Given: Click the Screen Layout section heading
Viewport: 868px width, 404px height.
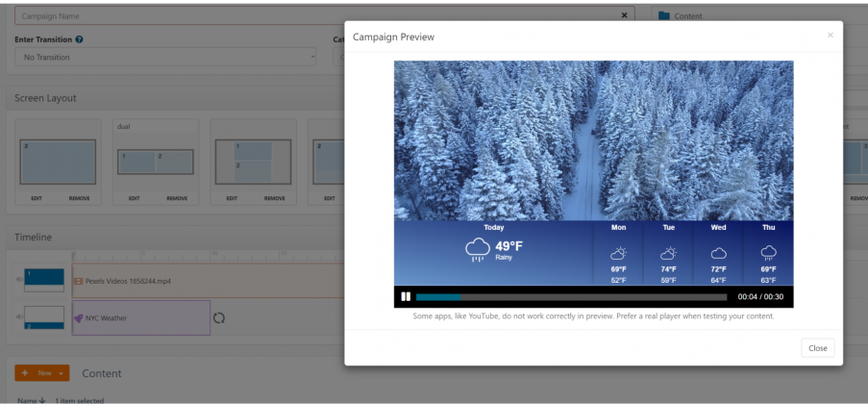Looking at the screenshot, I should 45,98.
